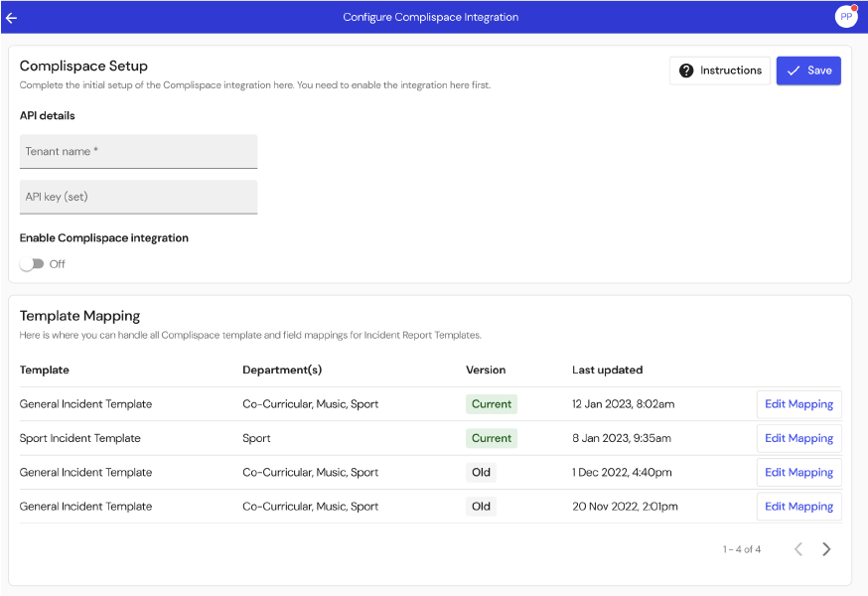The image size is (868, 596).
Task: Edit Mapping for Sport Incident Template
Action: pyautogui.click(x=798, y=438)
